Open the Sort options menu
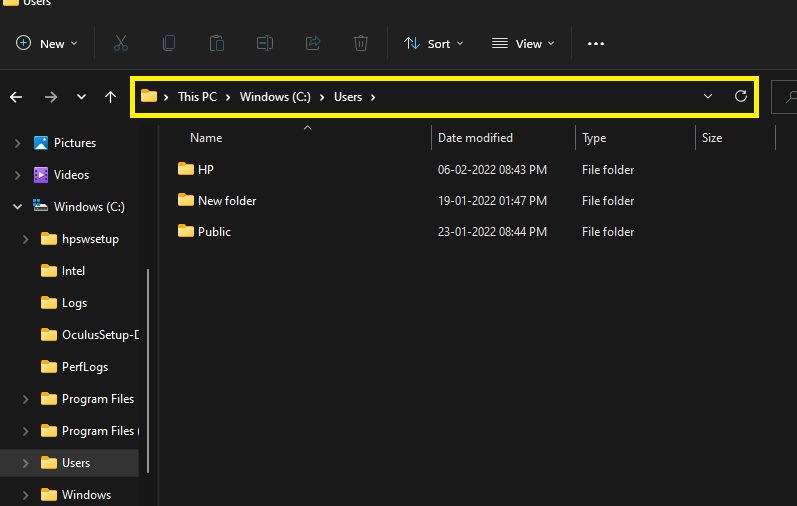The width and height of the screenshot is (797, 506). tap(434, 43)
